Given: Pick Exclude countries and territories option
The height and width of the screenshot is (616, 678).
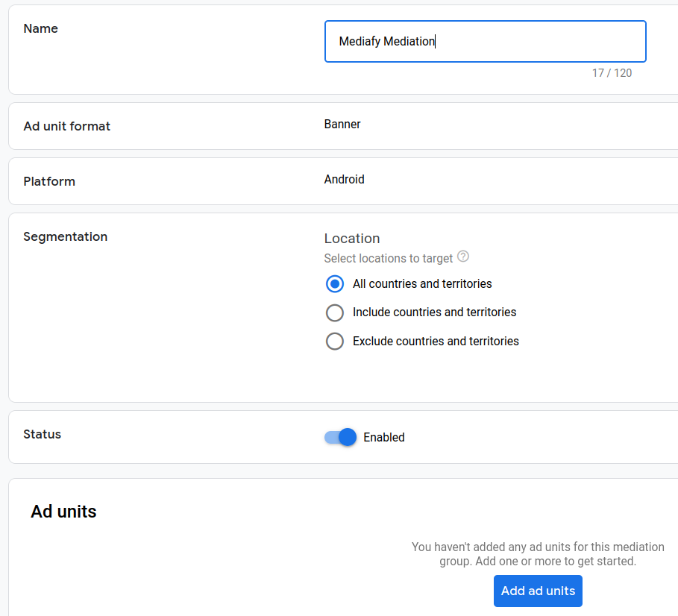Looking at the screenshot, I should coord(335,342).
